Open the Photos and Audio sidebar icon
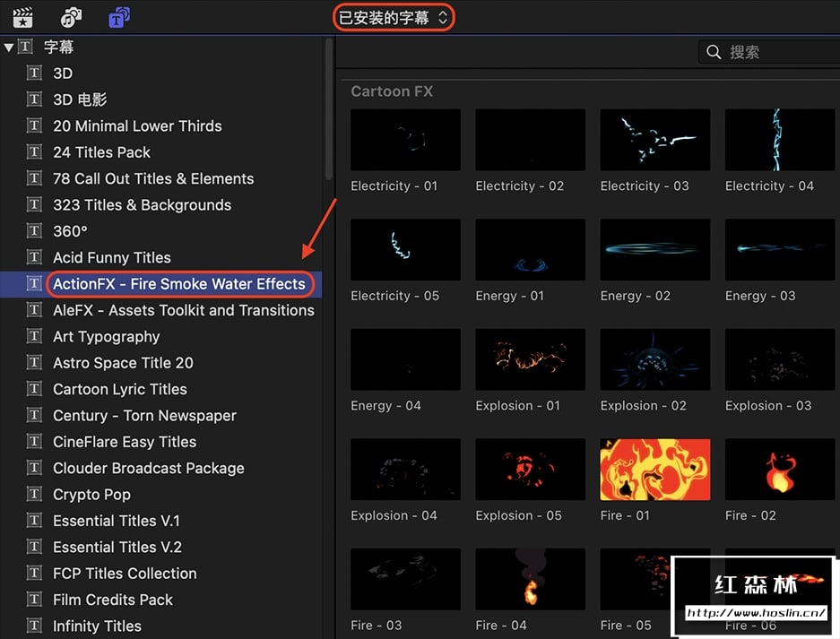 pyautogui.click(x=71, y=18)
